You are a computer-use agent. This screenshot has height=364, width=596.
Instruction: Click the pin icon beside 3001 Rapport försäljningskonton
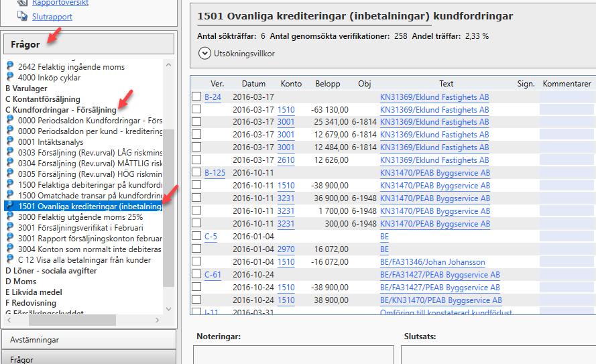pos(10,238)
